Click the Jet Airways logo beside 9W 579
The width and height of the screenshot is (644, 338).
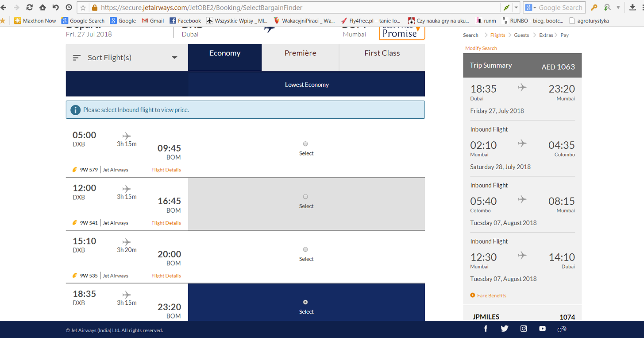point(75,170)
